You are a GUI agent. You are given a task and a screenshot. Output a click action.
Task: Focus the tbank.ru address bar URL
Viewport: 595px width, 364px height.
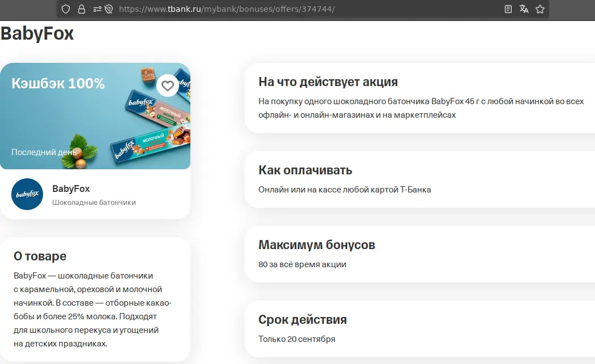227,9
